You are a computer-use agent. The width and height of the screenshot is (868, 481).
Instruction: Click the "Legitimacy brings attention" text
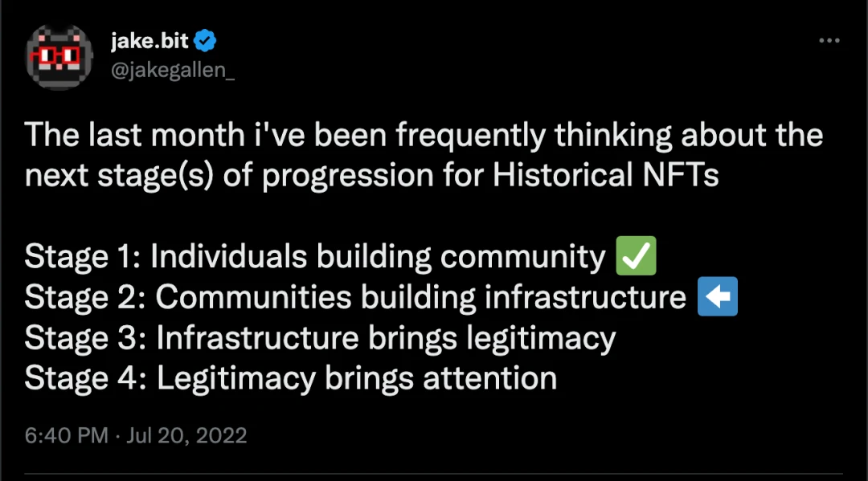[x=357, y=378]
